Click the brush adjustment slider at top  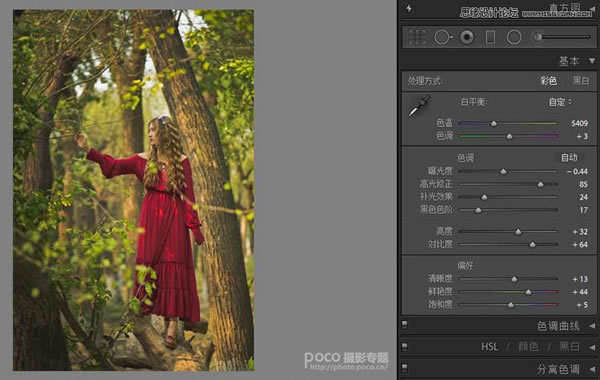coord(561,37)
